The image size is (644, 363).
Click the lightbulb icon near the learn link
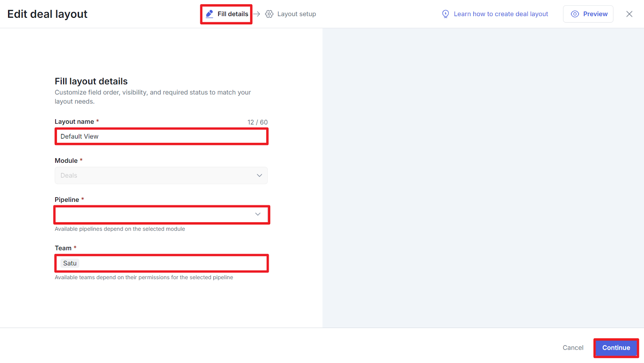[x=446, y=14]
